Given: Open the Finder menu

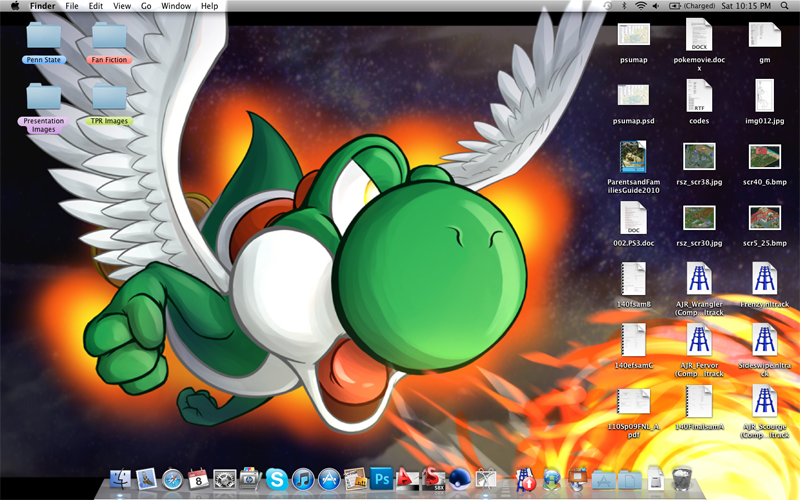Looking at the screenshot, I should point(42,6).
